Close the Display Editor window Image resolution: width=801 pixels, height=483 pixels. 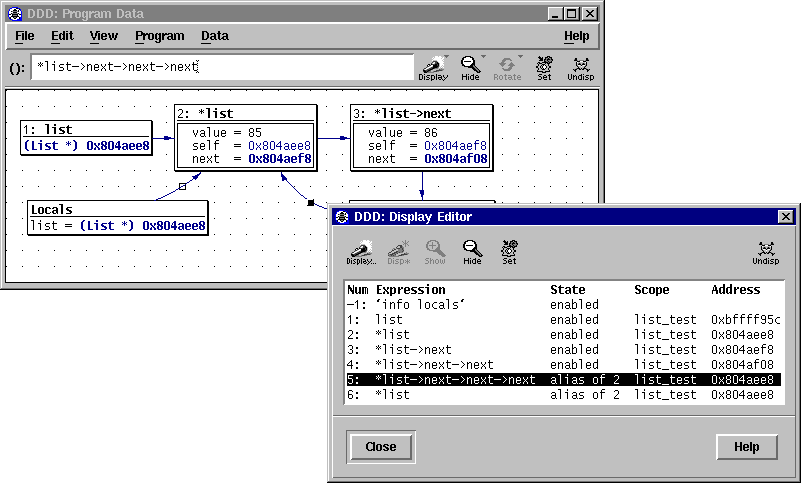pyautogui.click(x=786, y=217)
